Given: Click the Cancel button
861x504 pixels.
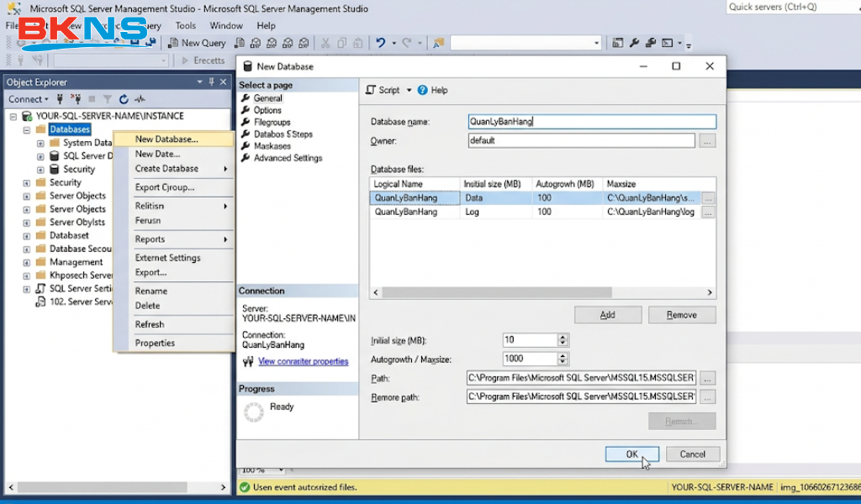Looking at the screenshot, I should pyautogui.click(x=693, y=454).
